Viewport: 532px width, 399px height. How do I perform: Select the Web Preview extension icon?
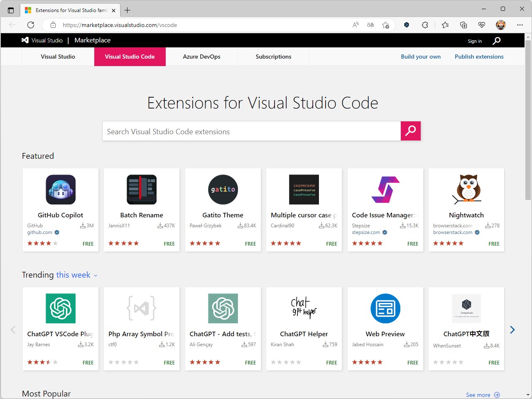click(385, 308)
